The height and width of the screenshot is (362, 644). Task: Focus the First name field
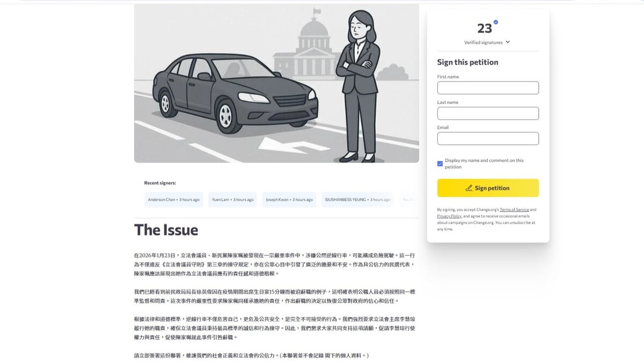[488, 88]
